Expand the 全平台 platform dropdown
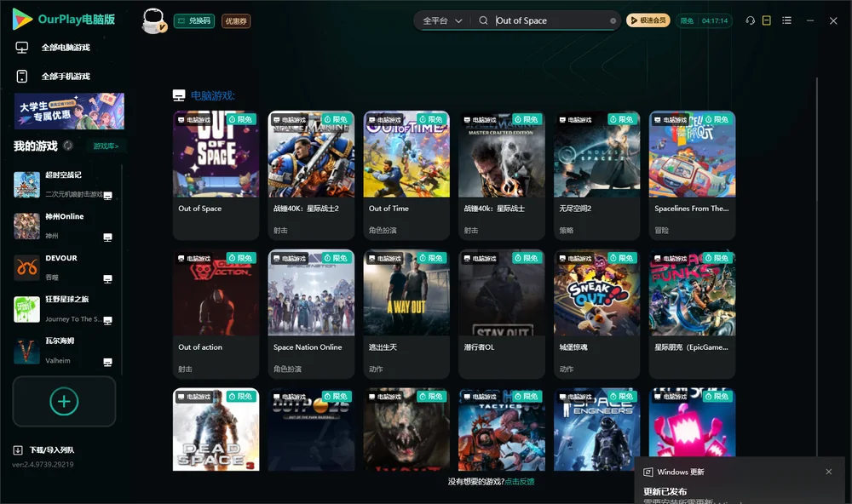 tap(442, 20)
